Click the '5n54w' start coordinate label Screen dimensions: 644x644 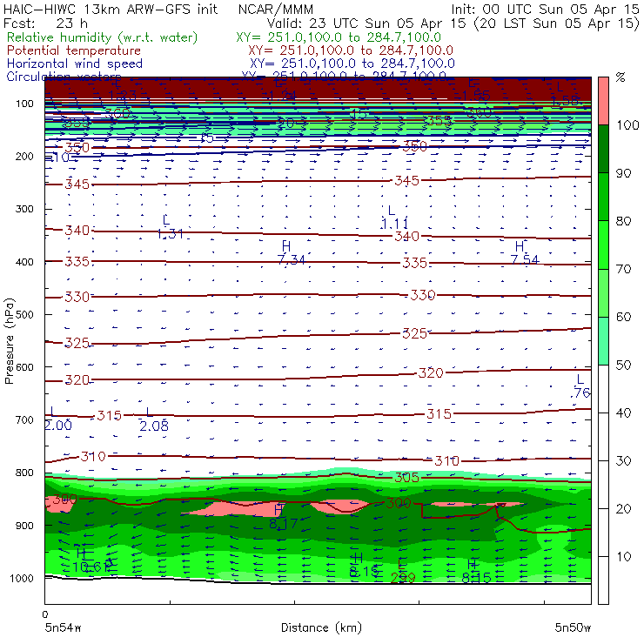(x=63, y=627)
